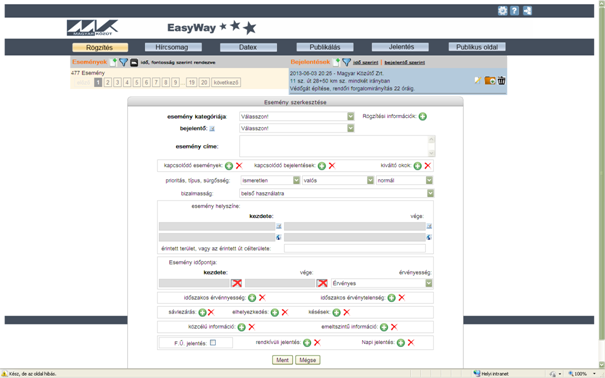Viewport: 605px width, 378px height.
Task: Add rendkívüli jelentés with green plus
Action: 307,343
